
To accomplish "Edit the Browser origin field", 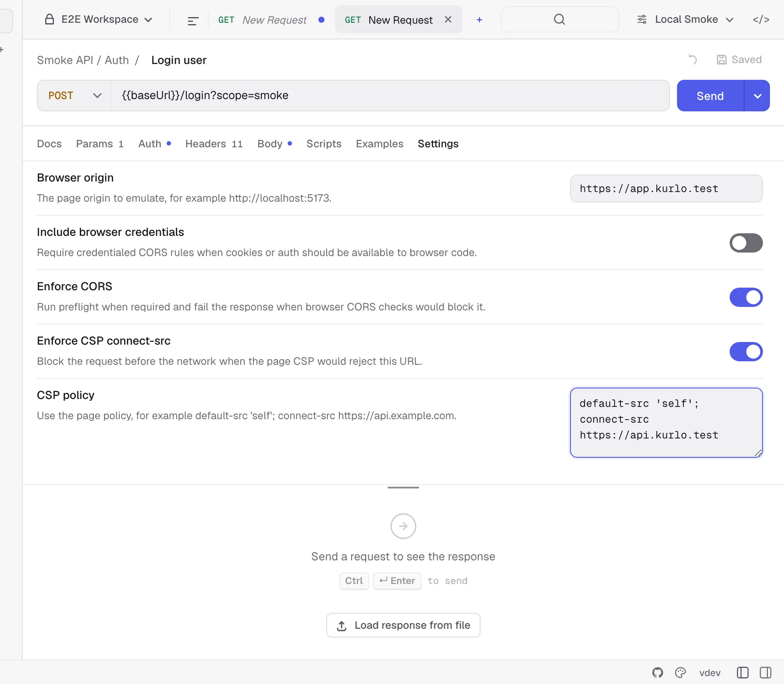I will click(666, 189).
